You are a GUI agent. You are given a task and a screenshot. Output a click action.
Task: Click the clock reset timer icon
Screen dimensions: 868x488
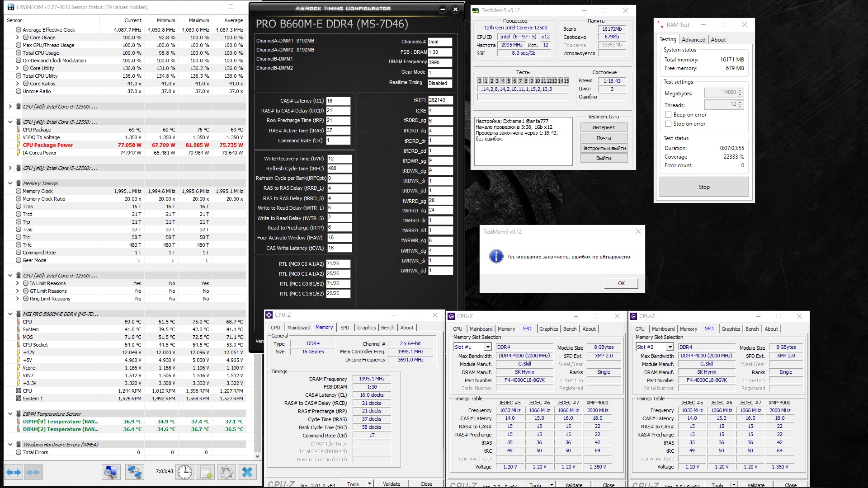[x=185, y=472]
